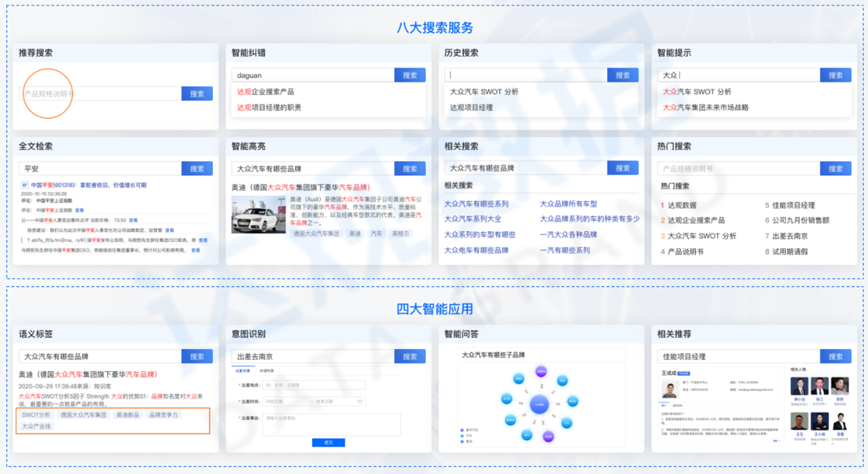This screenshot has height=474, width=868.
Task: Focus the empty 历史搜索 search box
Action: point(526,75)
